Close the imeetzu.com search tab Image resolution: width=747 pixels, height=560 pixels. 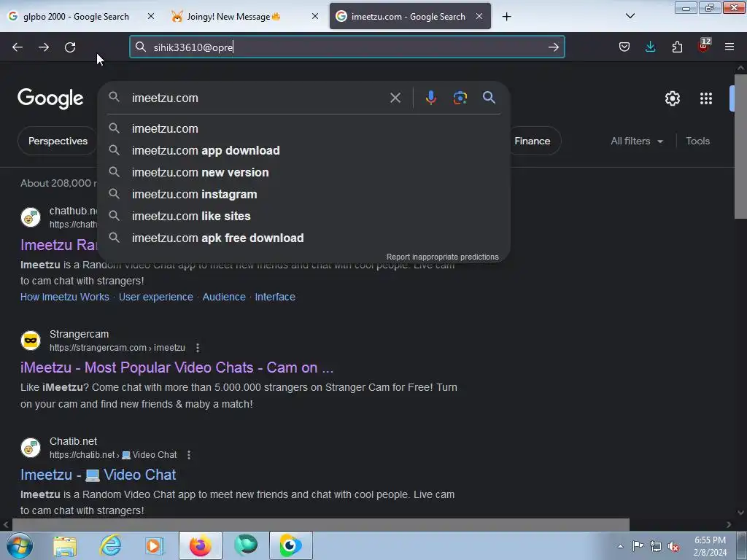click(479, 16)
